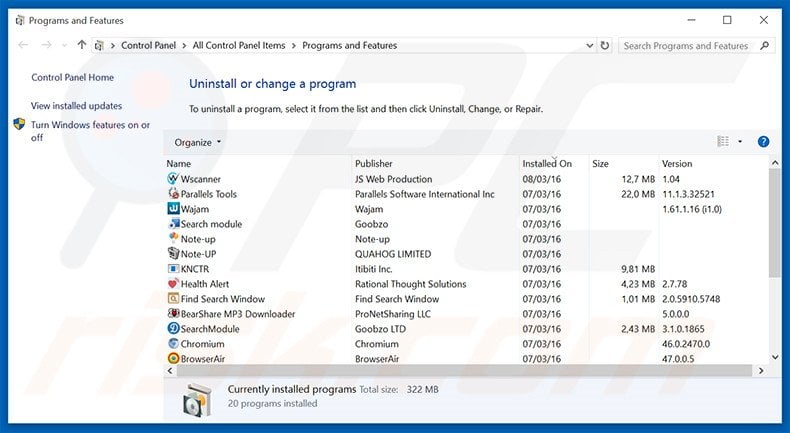790x433 pixels.
Task: Click the Note-UP QUAHOG icon
Action: [x=173, y=254]
